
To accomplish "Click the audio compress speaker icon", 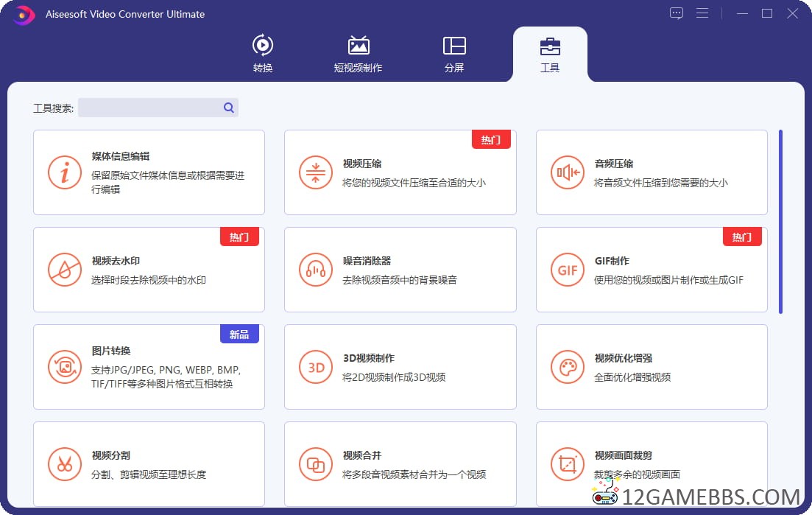I will pos(567,172).
